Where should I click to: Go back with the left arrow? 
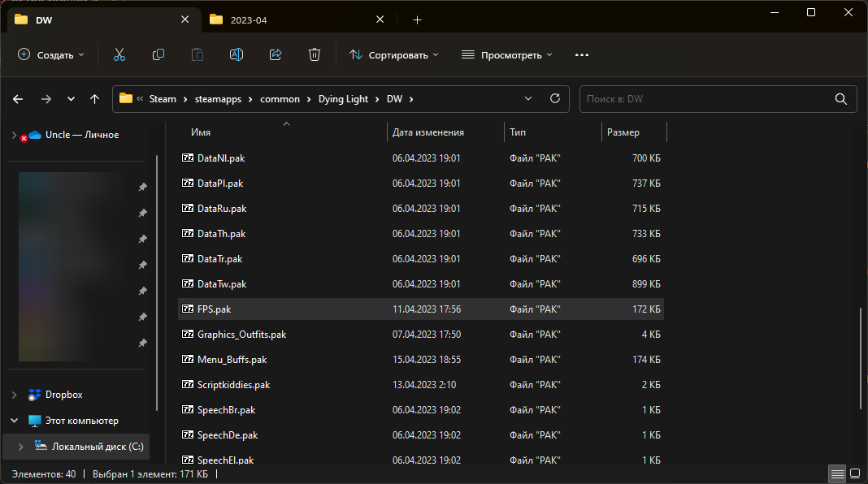click(x=18, y=99)
